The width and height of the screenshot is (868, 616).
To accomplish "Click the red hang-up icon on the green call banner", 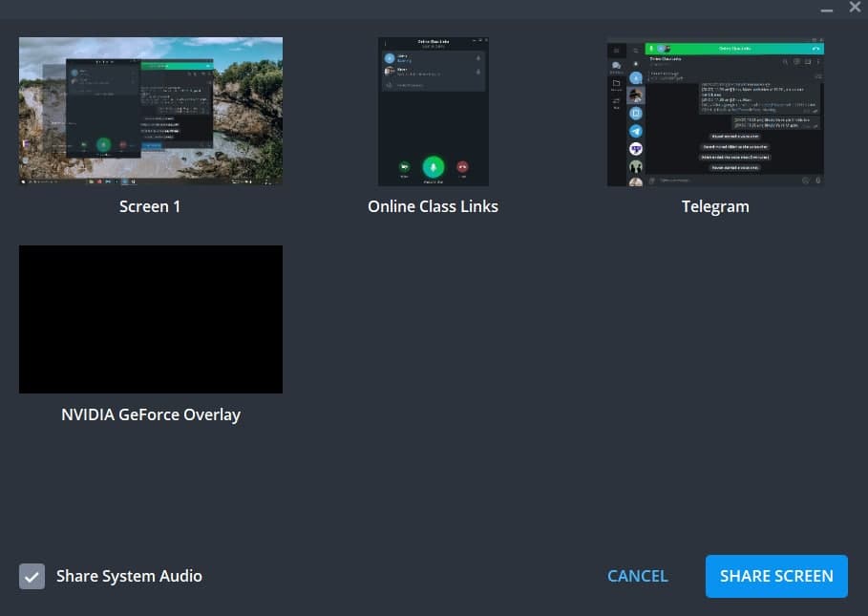I will coord(816,49).
